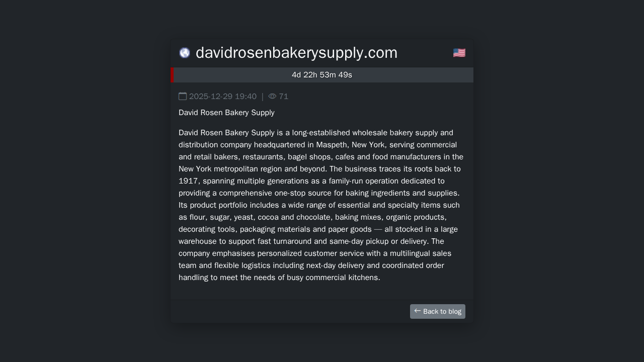Viewport: 644px width, 362px height.
Task: Click the globe icon beside the domain title
Action: [185, 53]
